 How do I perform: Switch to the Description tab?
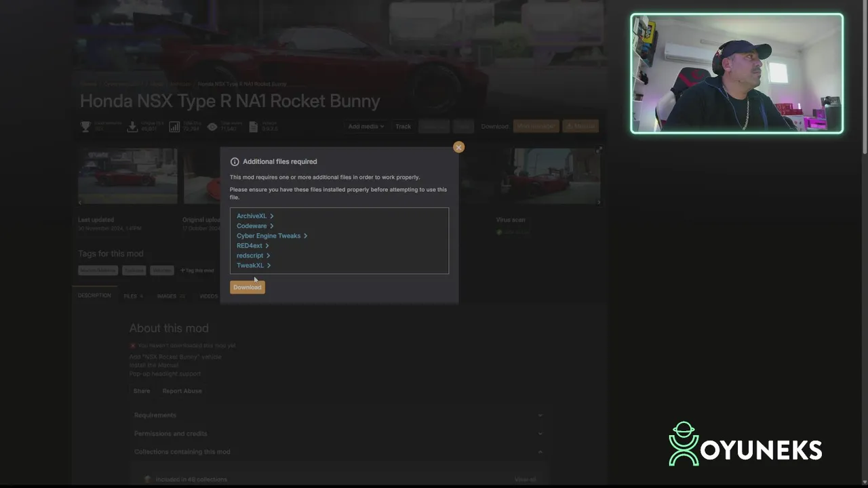[x=94, y=296]
